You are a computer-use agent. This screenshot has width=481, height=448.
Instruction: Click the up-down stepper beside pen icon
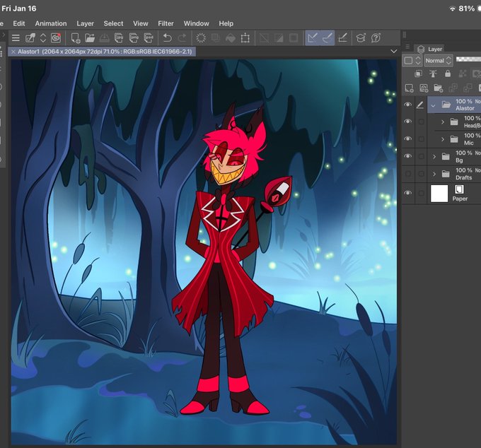pos(43,38)
